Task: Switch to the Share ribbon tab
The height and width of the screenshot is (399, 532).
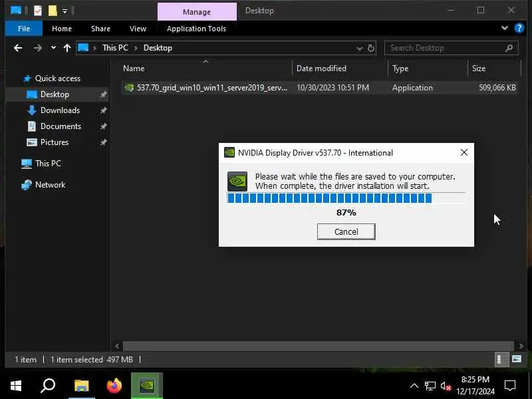Action: pyautogui.click(x=101, y=29)
